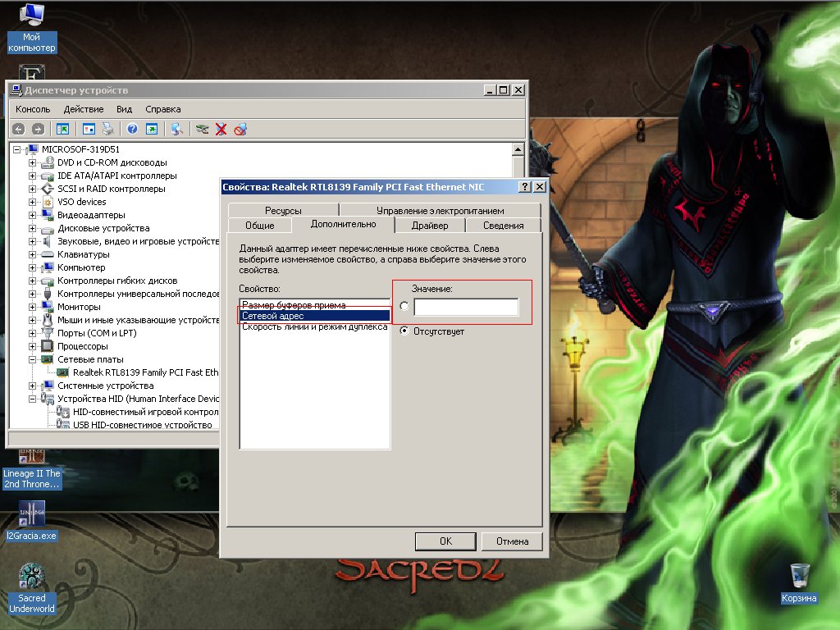Collapse the Сетевые платы tree node
Viewport: 840px width, 630px height.
[33, 359]
